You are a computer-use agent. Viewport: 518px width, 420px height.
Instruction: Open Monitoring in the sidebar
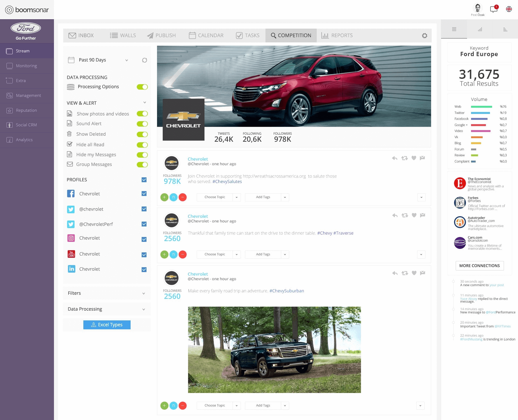pyautogui.click(x=27, y=66)
